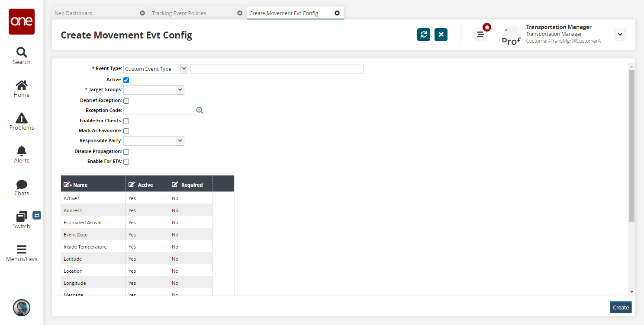Click the Required value No in Longitude row
This screenshot has width=644, height=325.
pos(175,283)
